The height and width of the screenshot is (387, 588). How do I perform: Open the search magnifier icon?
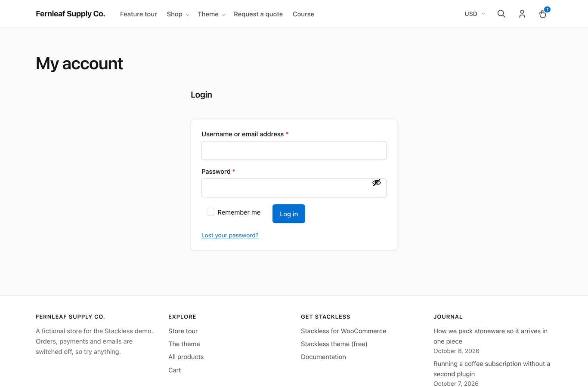tap(501, 14)
